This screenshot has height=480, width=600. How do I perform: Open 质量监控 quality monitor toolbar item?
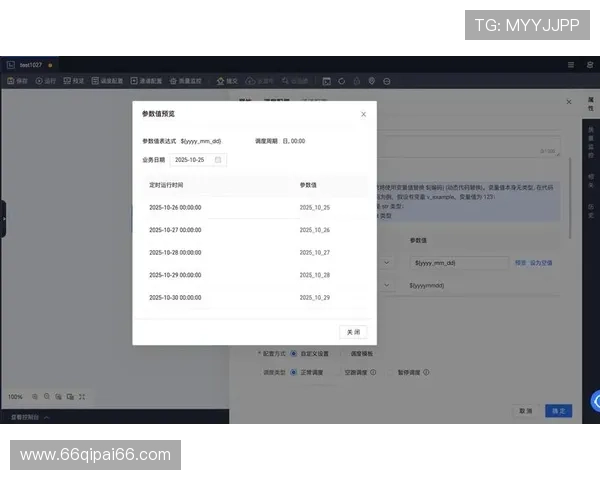(186, 81)
